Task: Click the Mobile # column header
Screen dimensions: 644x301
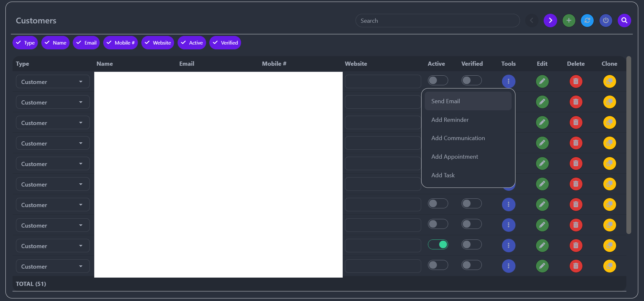Action: [274, 64]
